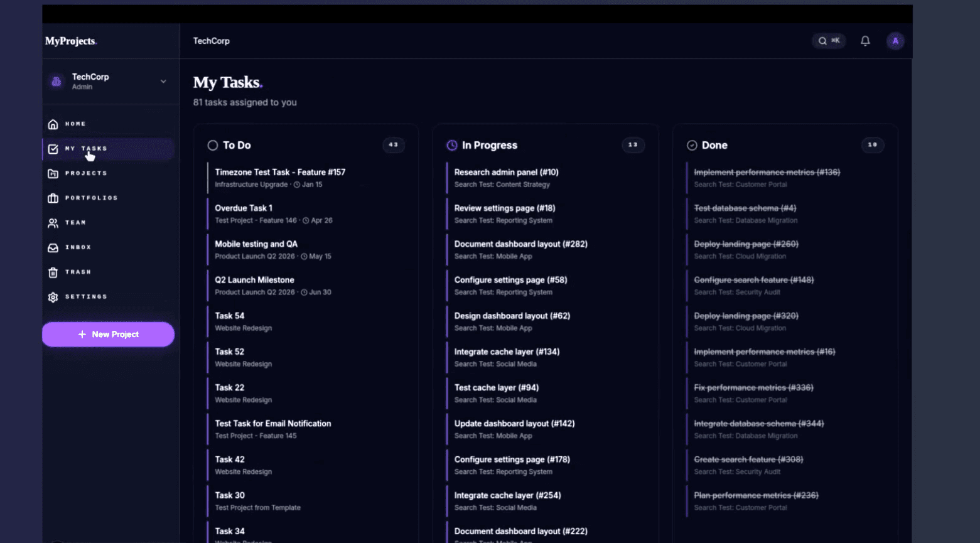980x543 pixels.
Task: Open Test Task for Email Notification
Action: [x=306, y=429]
